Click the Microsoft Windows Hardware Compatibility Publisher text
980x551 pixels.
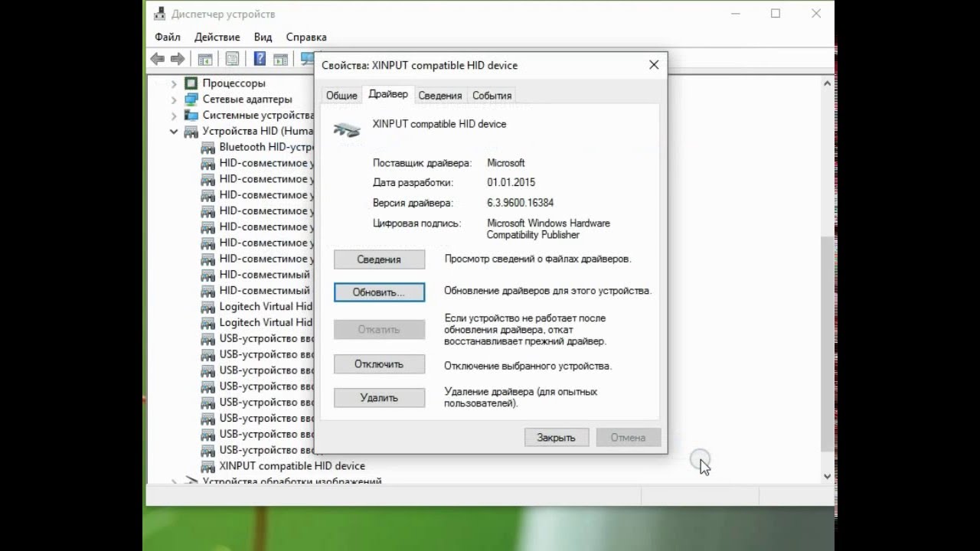pos(548,229)
